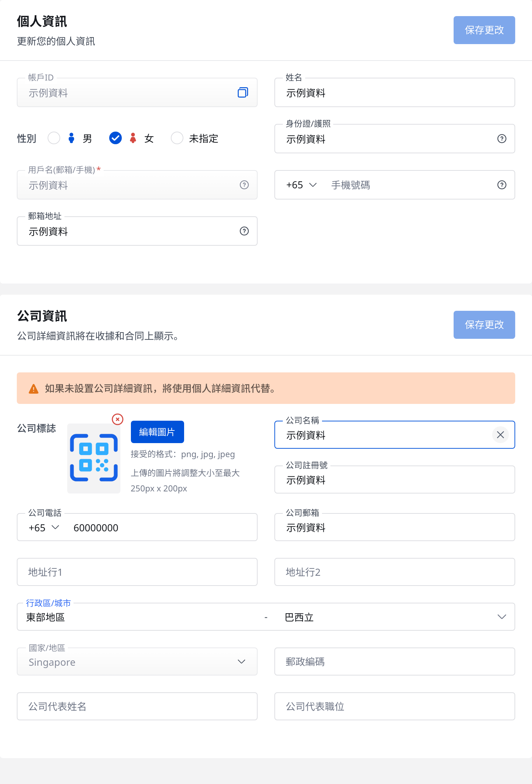532x784 pixels.
Task: Select the 男 gender radio button
Action: pyautogui.click(x=54, y=138)
